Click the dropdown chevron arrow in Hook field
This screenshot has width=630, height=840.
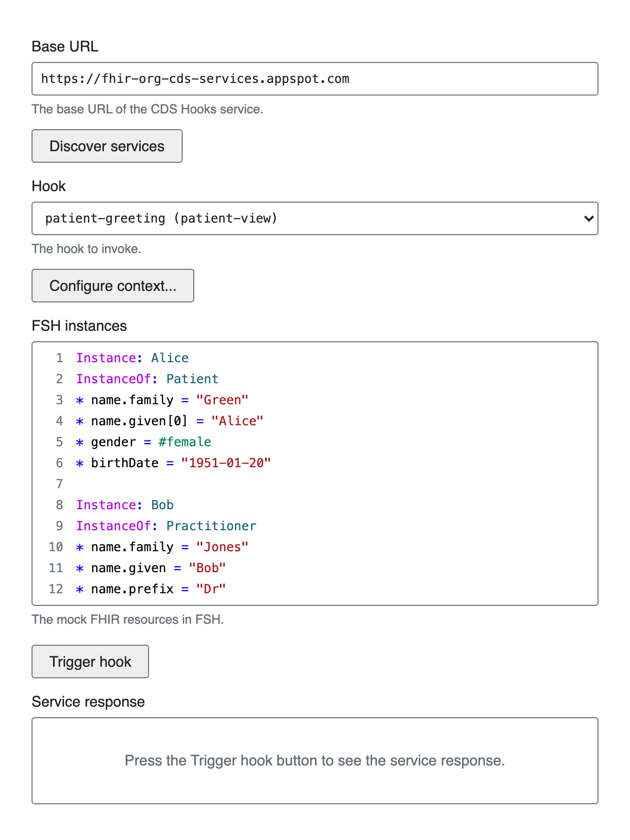tap(589, 218)
